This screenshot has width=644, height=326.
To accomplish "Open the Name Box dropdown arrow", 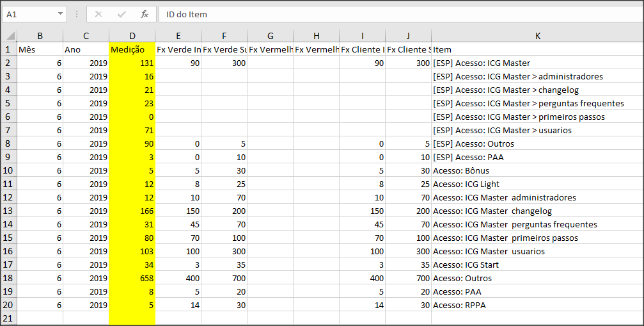I will coord(60,14).
